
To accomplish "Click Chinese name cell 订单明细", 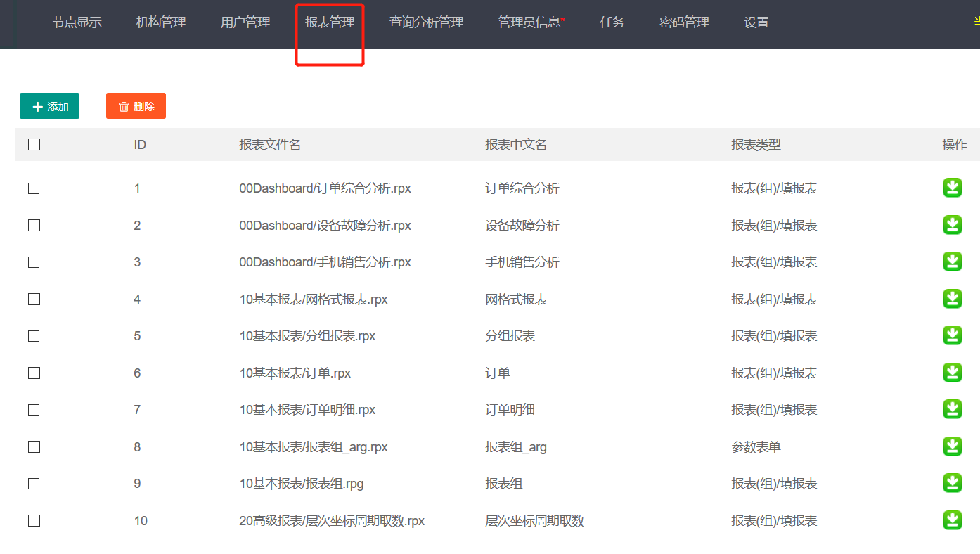I will [510, 410].
